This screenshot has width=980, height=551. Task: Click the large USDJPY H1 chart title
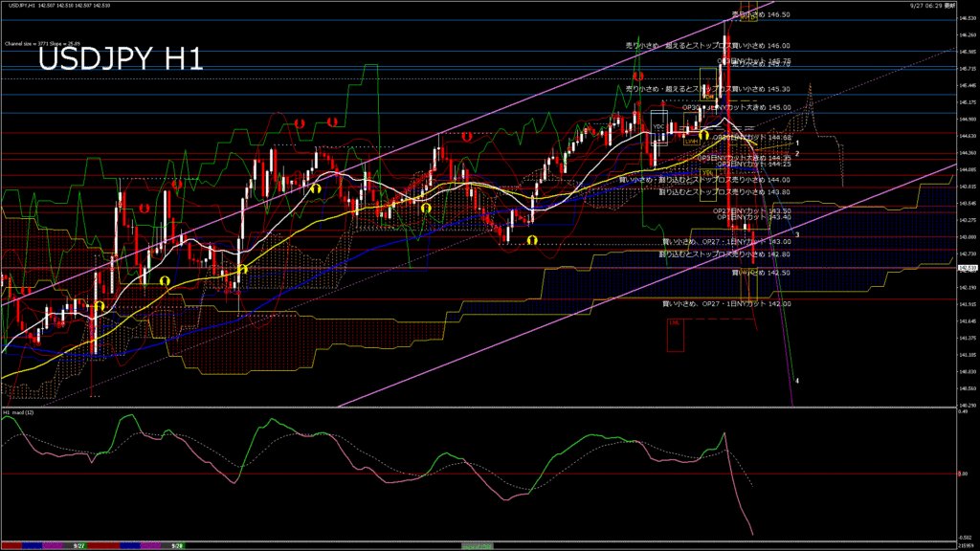120,59
